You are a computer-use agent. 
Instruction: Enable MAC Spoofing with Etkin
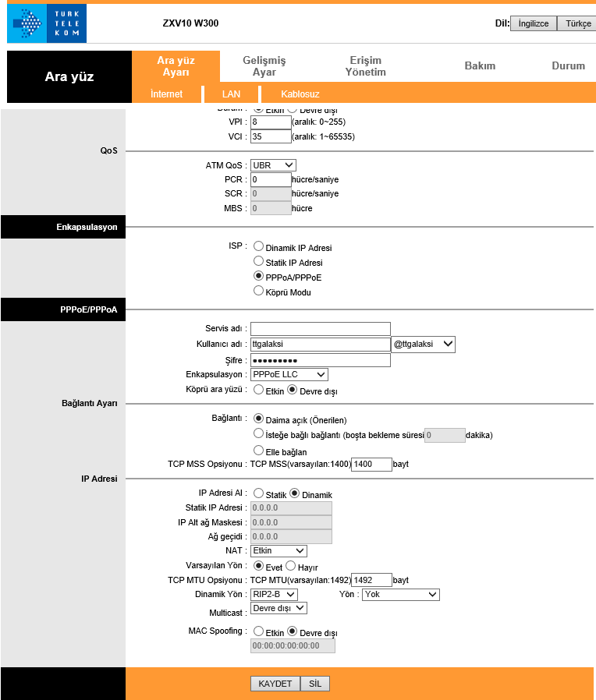click(258, 631)
